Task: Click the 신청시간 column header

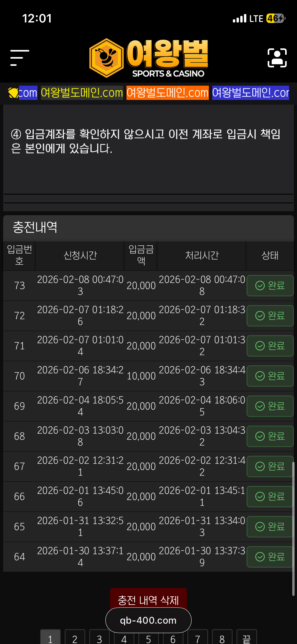Action: (80, 255)
